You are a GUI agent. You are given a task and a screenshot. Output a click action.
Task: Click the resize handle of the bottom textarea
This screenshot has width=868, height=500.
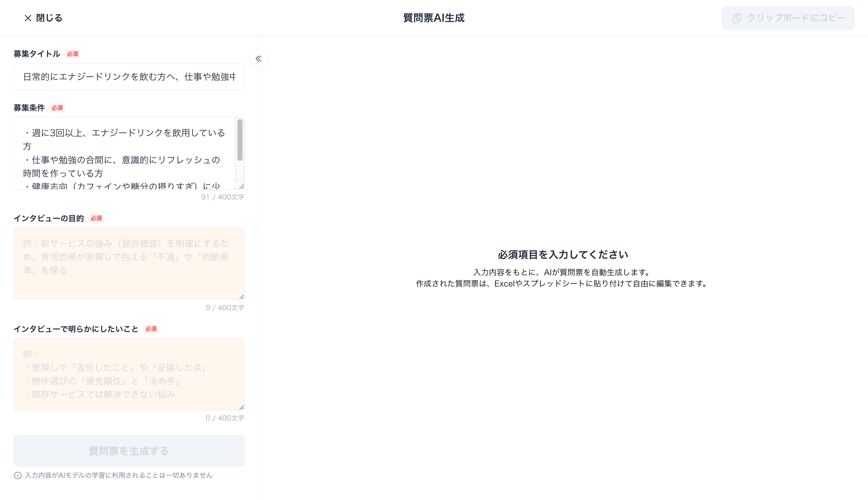pos(241,407)
